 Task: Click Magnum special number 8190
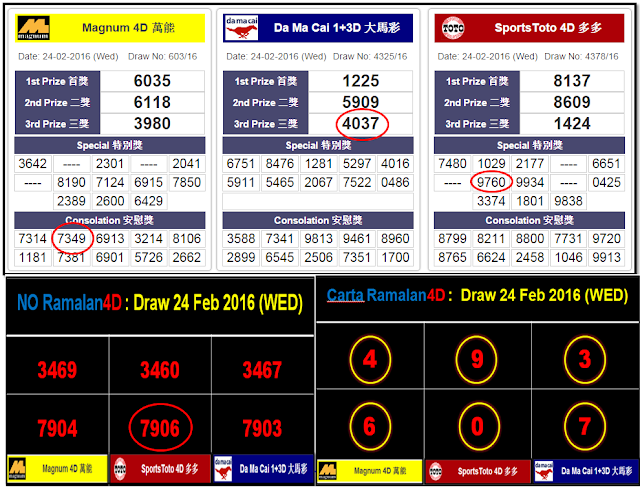click(71, 182)
